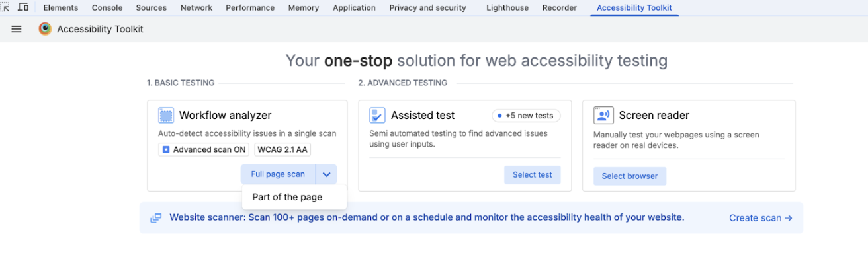
Task: Click the Accessibility Toolkit header title
Action: tap(100, 29)
